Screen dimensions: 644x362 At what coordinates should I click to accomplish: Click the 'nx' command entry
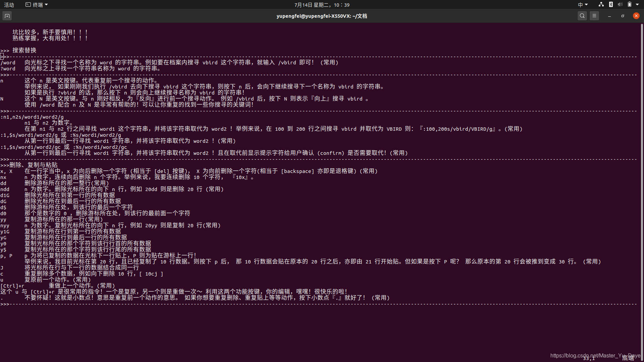pyautogui.click(x=3, y=177)
